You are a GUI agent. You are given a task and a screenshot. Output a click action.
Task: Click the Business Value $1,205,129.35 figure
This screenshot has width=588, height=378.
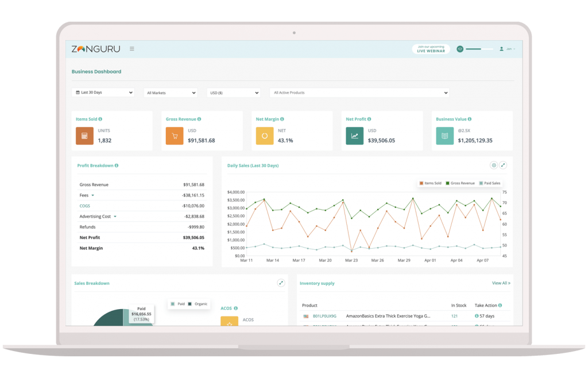coord(475,141)
